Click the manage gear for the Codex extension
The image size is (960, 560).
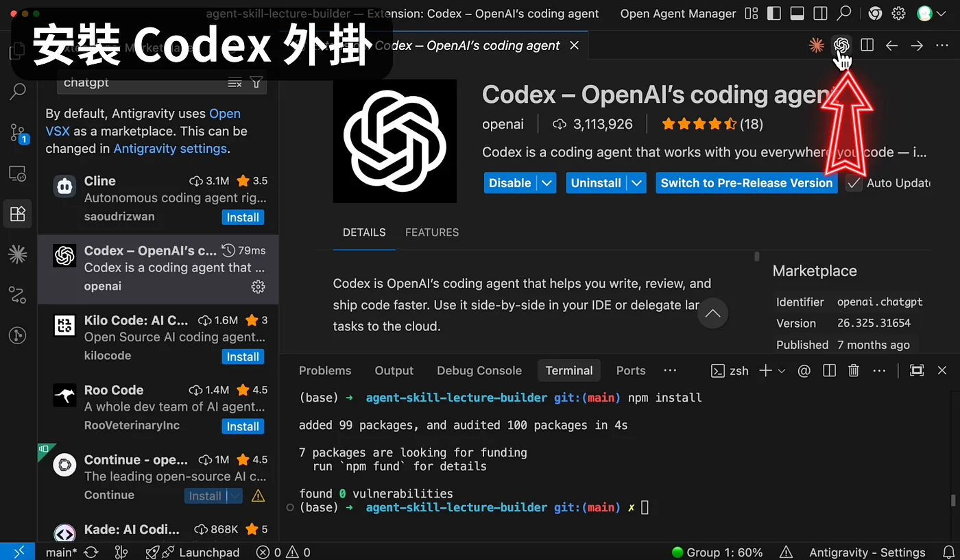(x=258, y=287)
